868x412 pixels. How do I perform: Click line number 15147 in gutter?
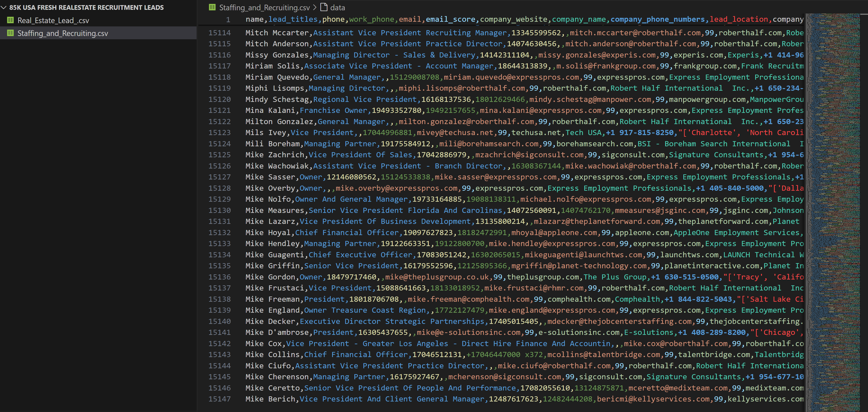point(219,399)
